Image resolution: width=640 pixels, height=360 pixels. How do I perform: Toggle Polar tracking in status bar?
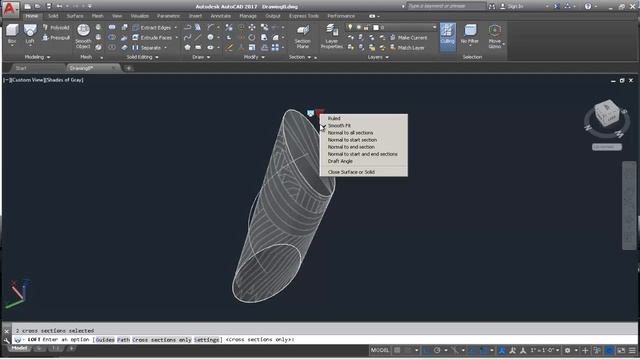pyautogui.click(x=437, y=350)
